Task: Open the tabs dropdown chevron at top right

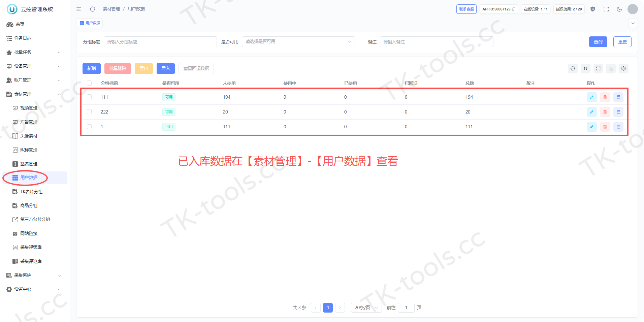Action: point(633,23)
